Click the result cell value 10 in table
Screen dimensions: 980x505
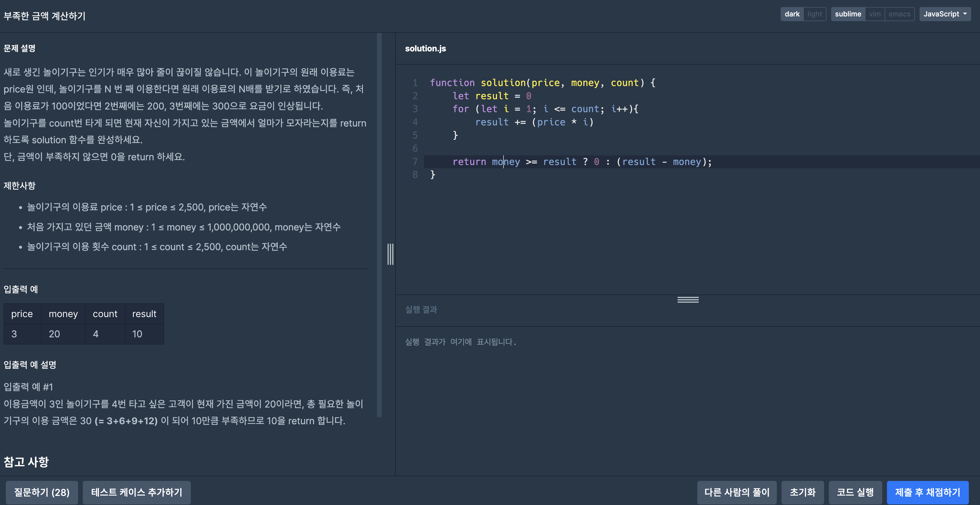(137, 334)
